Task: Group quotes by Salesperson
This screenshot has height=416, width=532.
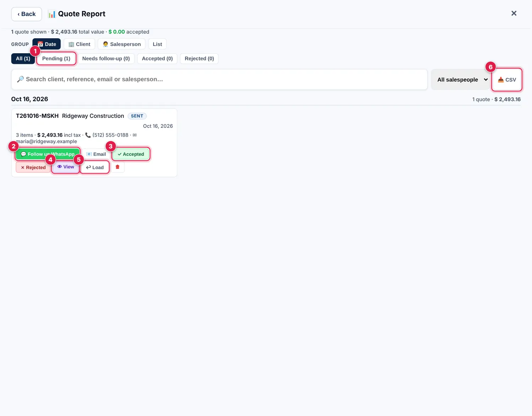Action: pyautogui.click(x=122, y=44)
